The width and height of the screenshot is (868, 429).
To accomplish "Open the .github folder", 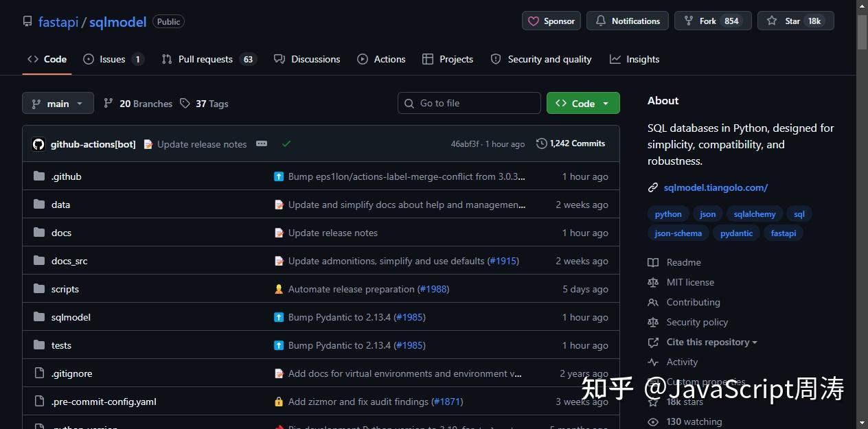I will pyautogui.click(x=67, y=176).
